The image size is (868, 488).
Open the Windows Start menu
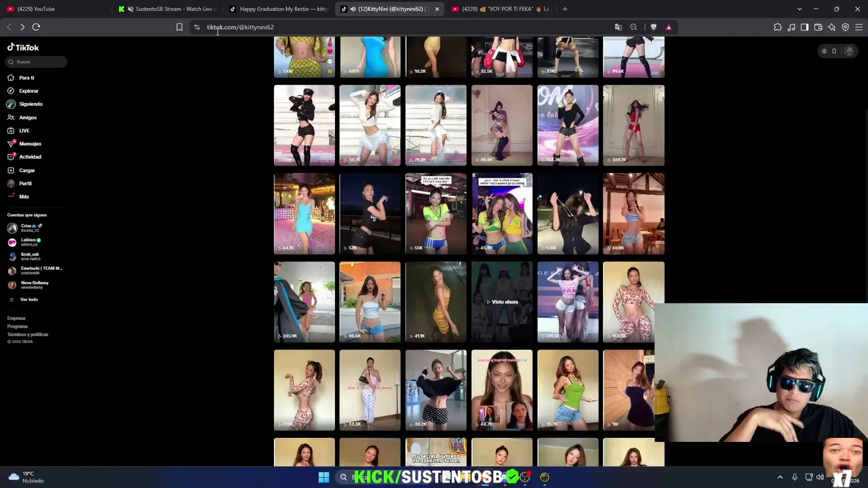[x=323, y=477]
